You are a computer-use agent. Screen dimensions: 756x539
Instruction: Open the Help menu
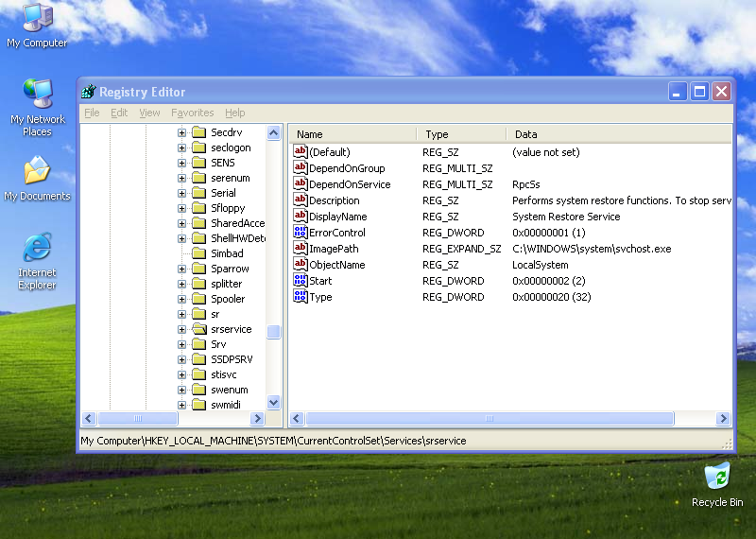(234, 113)
